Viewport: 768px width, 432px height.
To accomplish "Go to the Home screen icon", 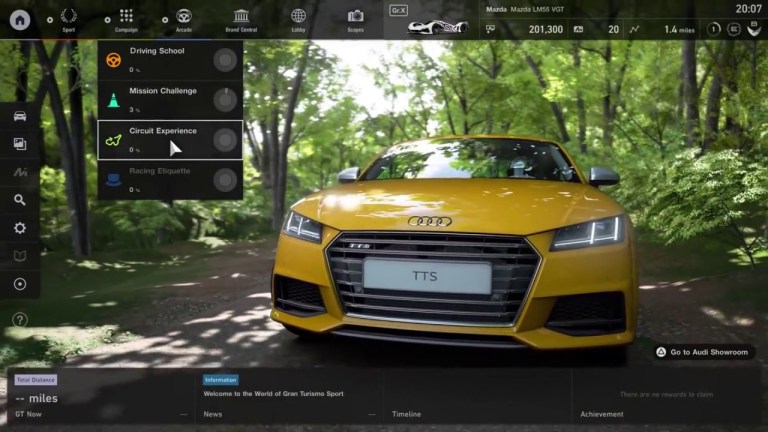I will 20,20.
